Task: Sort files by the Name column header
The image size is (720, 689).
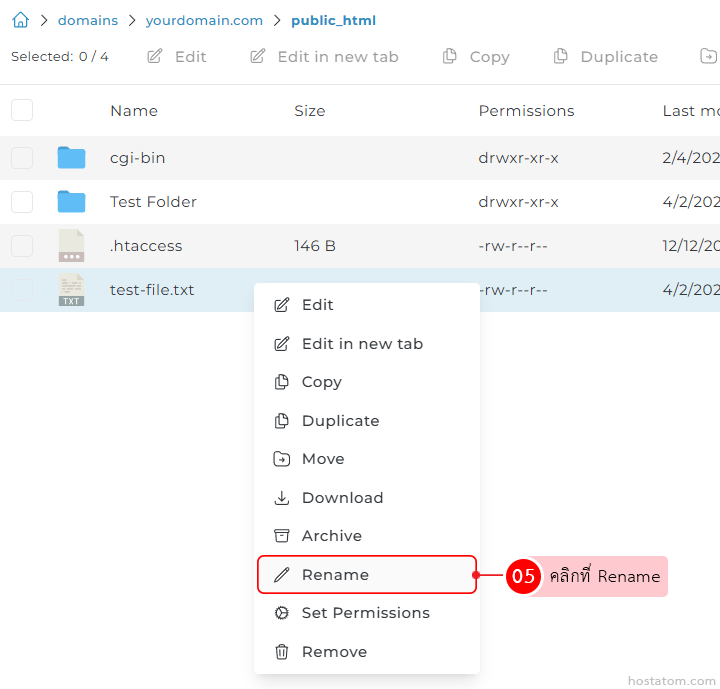Action: click(134, 111)
